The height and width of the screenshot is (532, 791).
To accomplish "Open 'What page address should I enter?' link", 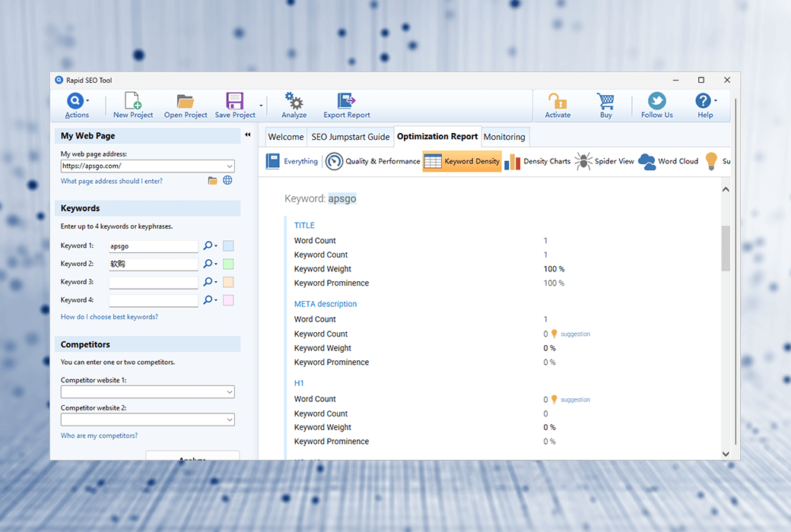I will pyautogui.click(x=112, y=181).
